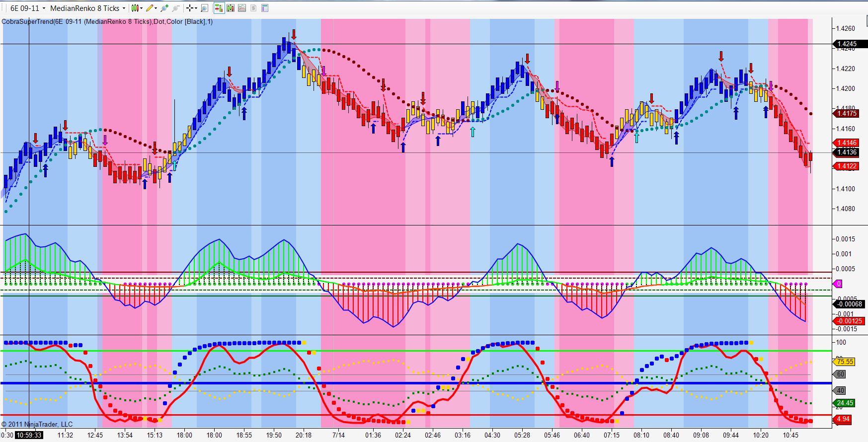Click the 05:28 time axis label
This screenshot has height=442, width=868.
522,435
